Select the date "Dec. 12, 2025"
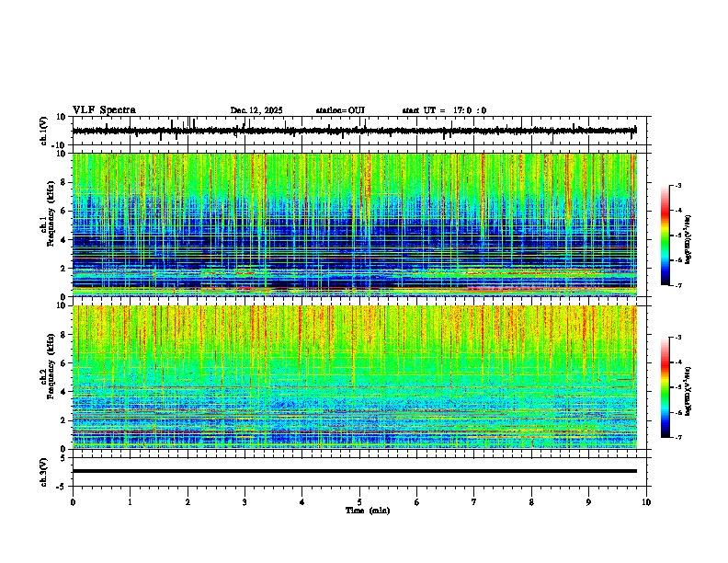The width and height of the screenshot is (728, 563). tap(256, 110)
